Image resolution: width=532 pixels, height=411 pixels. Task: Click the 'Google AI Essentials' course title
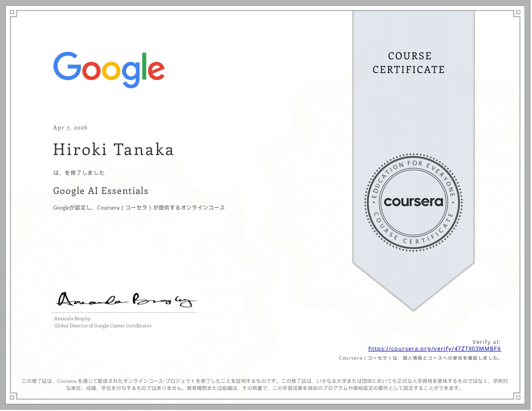[100, 191]
